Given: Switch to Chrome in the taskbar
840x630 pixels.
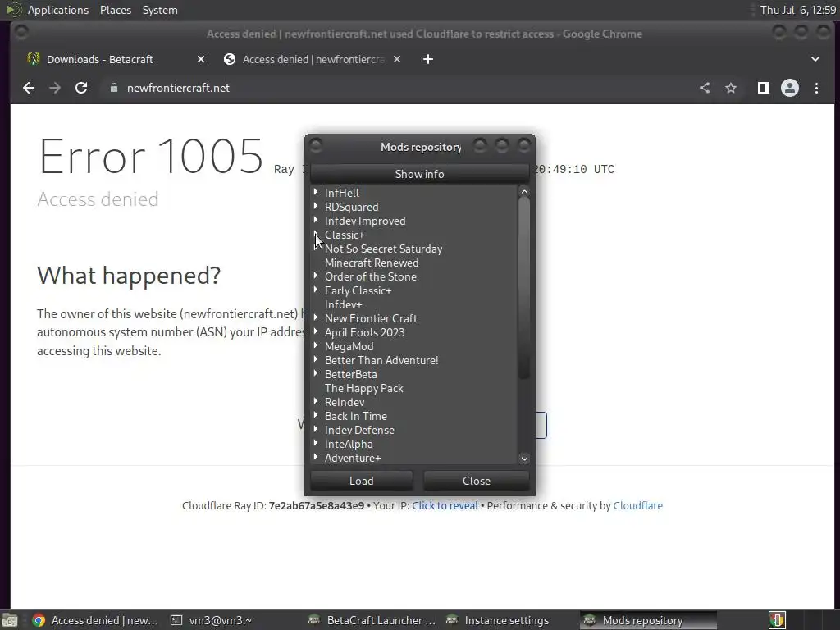Looking at the screenshot, I should [95, 620].
